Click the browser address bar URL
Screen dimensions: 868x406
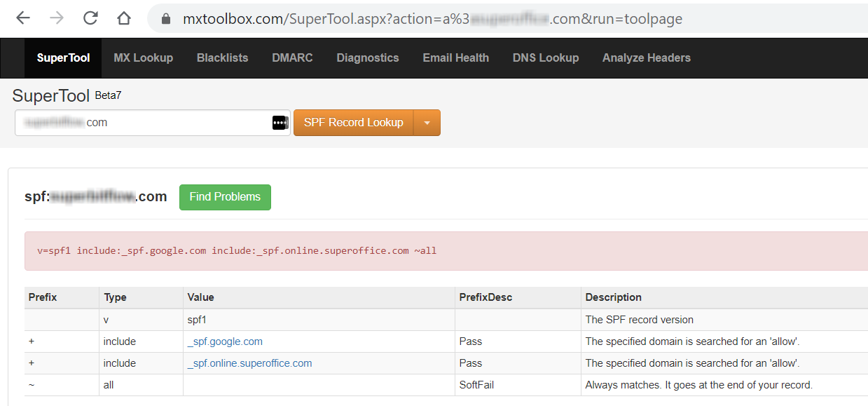pyautogui.click(x=432, y=19)
